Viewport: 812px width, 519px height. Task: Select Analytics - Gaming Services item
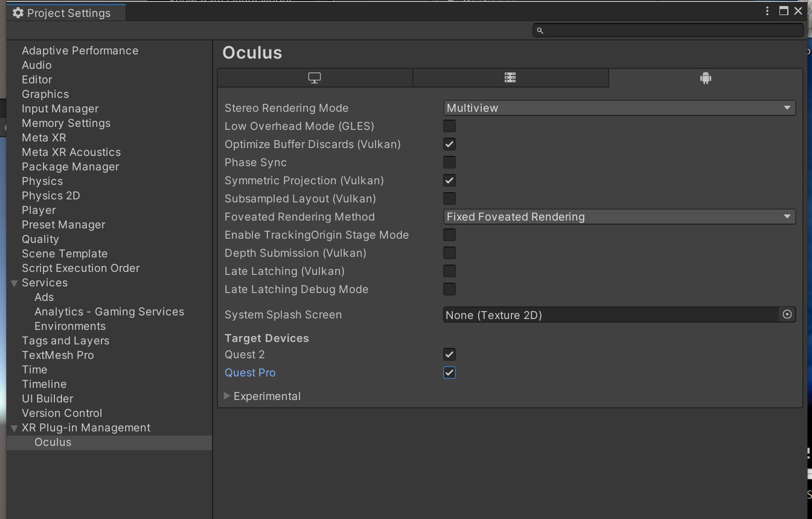[109, 312]
